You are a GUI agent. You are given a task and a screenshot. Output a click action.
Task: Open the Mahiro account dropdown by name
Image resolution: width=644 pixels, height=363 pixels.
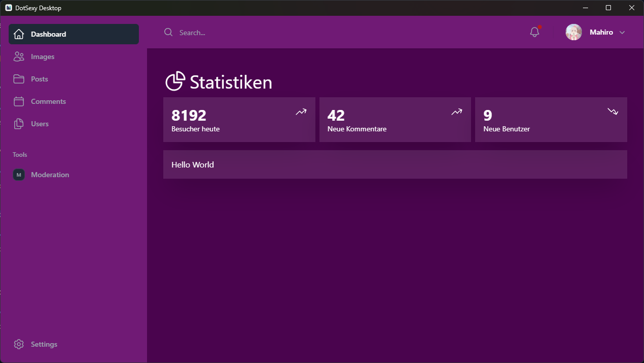(x=601, y=32)
